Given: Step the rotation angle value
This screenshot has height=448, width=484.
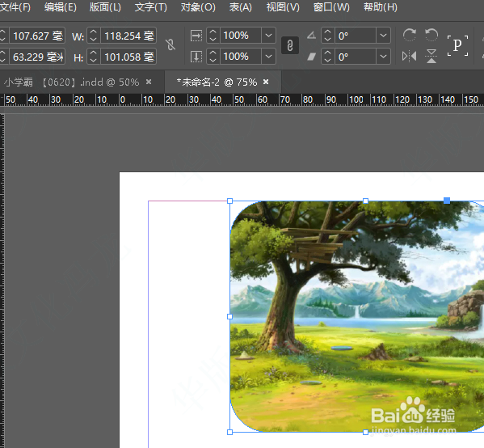Looking at the screenshot, I should (327, 36).
